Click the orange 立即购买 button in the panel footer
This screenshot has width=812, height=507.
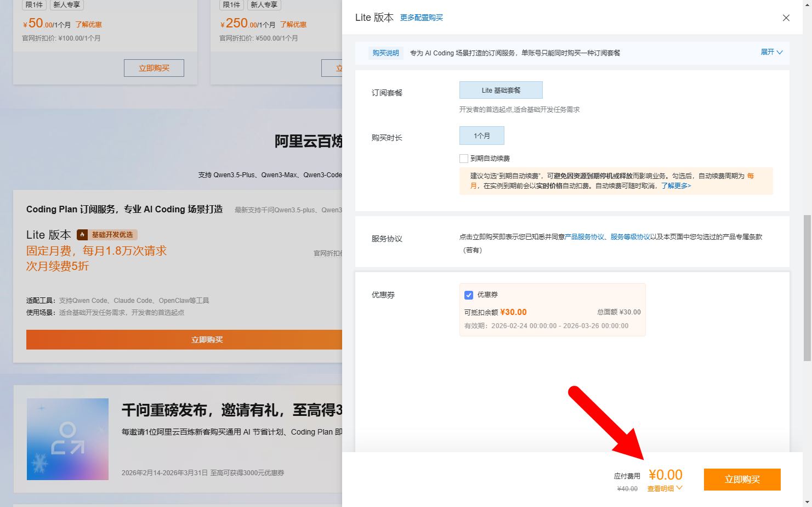coord(742,480)
